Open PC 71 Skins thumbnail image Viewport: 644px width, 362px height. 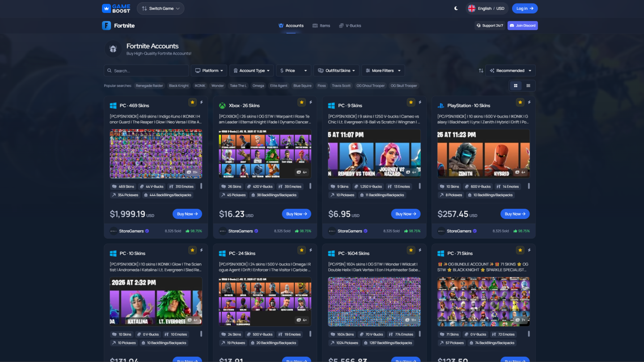point(483,302)
